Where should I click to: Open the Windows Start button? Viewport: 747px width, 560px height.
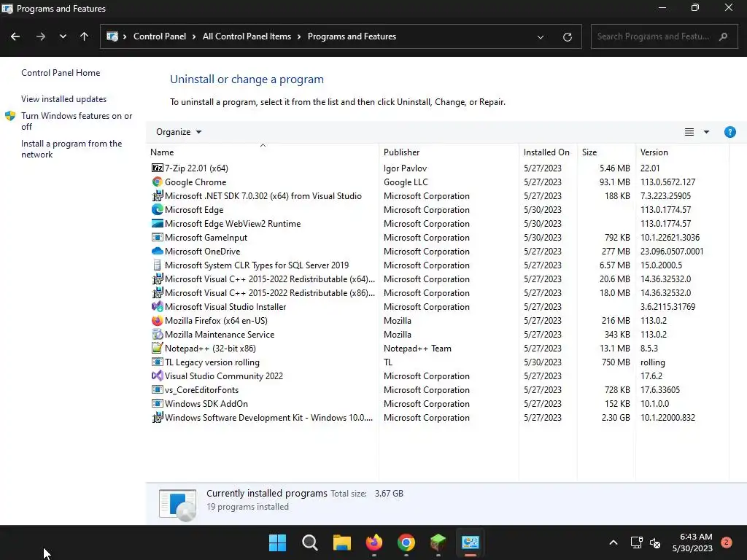point(277,542)
